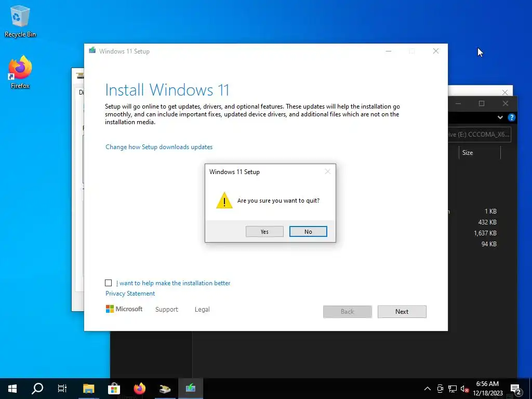
Task: Click the muted volume tray icon
Action: 464,389
